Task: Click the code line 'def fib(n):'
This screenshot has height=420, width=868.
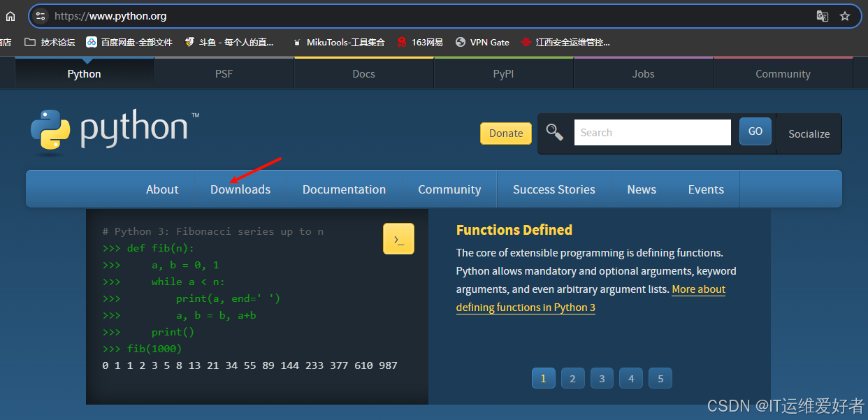Action: (x=161, y=248)
